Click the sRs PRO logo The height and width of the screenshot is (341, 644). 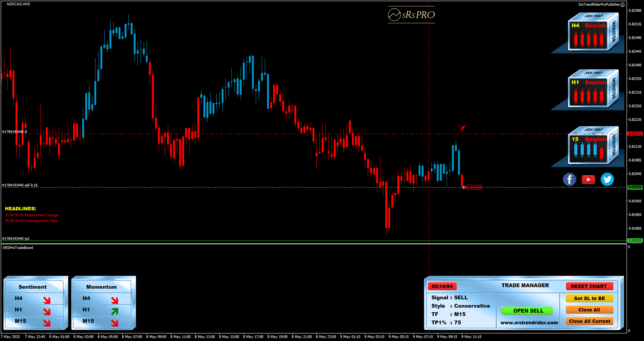(x=411, y=15)
